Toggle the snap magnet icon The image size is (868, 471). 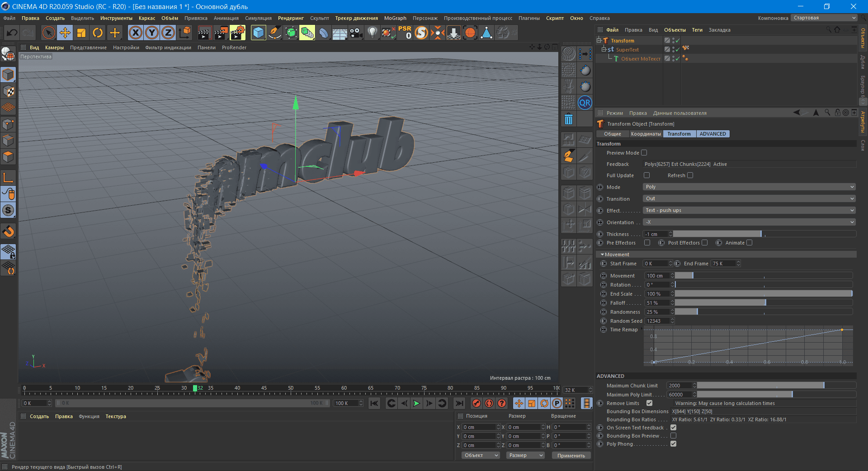(x=8, y=231)
